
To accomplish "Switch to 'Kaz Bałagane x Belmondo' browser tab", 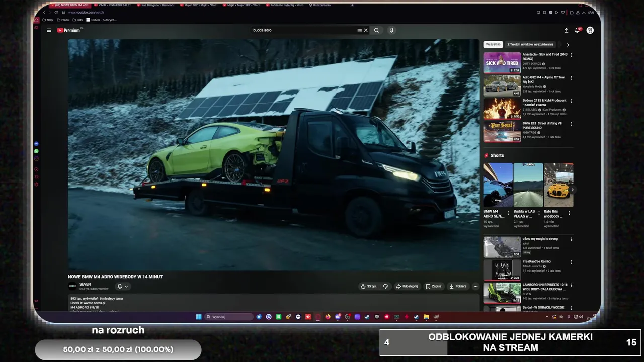I will (x=155, y=5).
